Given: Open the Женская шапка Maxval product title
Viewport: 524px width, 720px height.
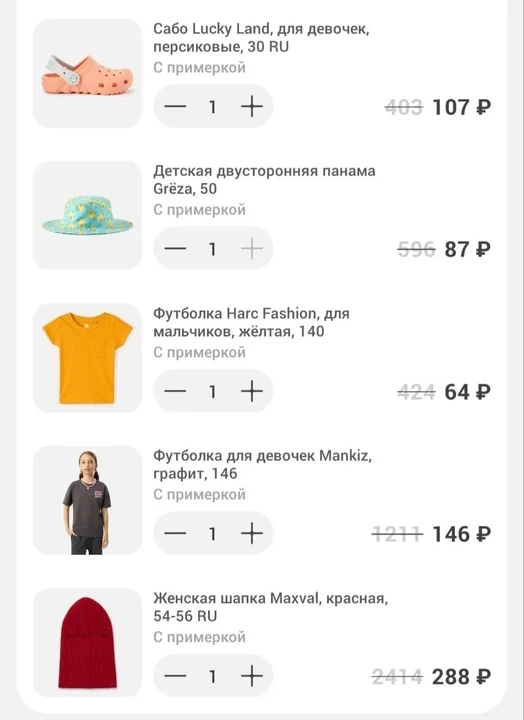Looking at the screenshot, I should tap(270, 607).
